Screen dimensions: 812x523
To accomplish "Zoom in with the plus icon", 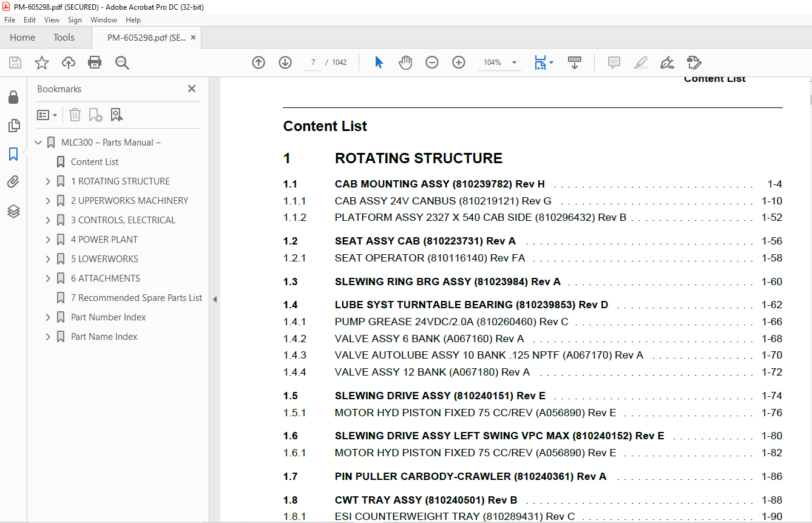I will click(459, 62).
